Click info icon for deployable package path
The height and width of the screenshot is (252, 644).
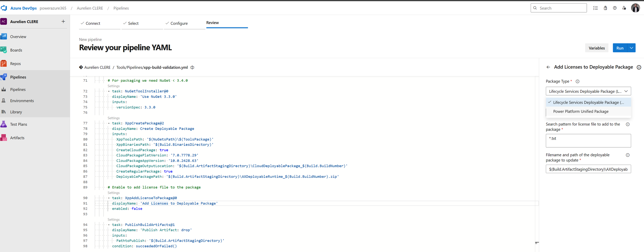[628, 155]
